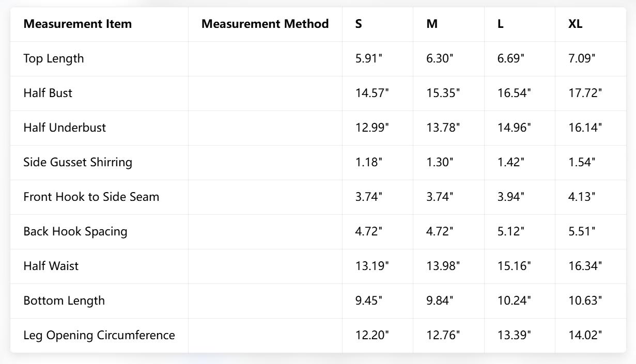Click the 14.02" Leg Opening XL value
The height and width of the screenshot is (364, 636).
pyautogui.click(x=585, y=335)
